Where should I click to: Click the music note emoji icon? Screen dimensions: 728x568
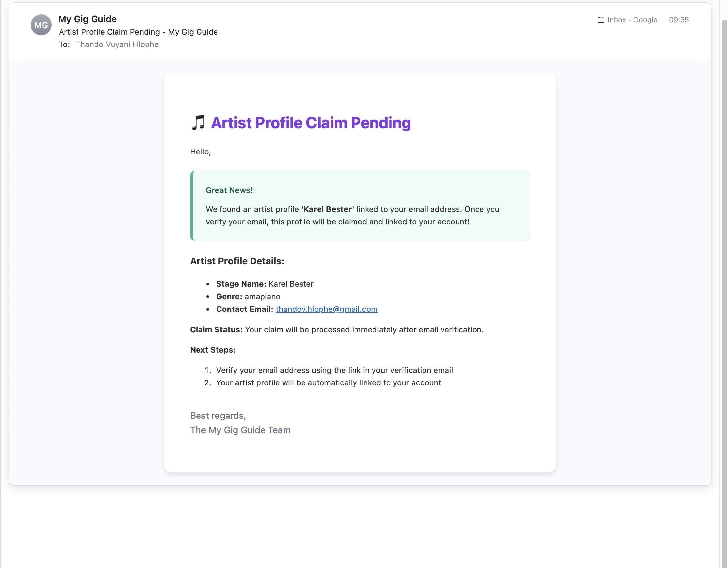198,123
